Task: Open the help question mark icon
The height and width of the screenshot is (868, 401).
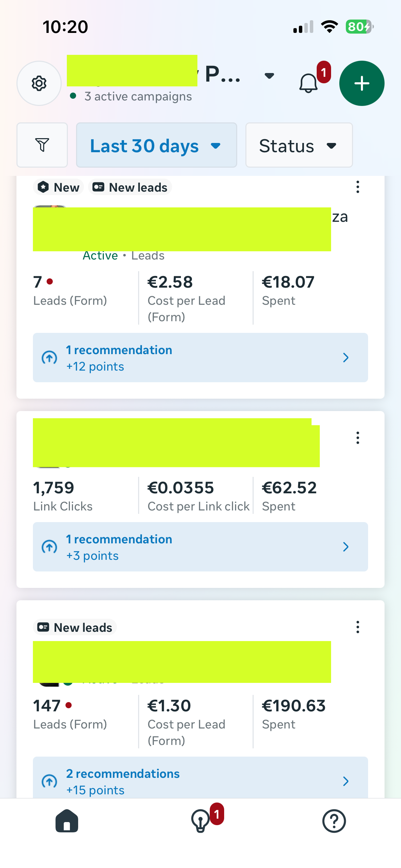Action: (334, 821)
